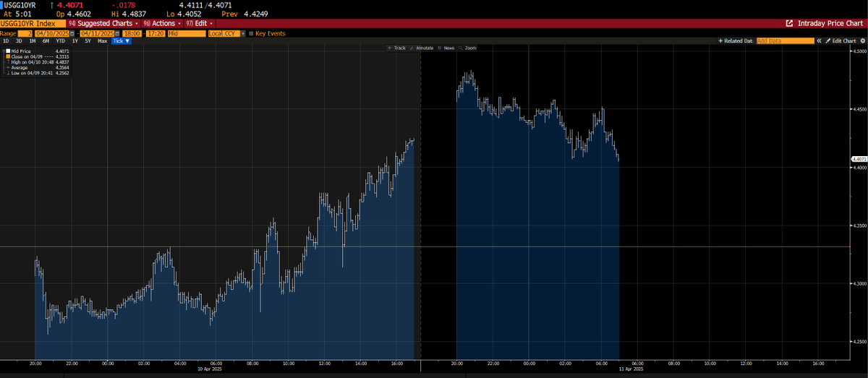Open the Edit menu

(x=199, y=23)
